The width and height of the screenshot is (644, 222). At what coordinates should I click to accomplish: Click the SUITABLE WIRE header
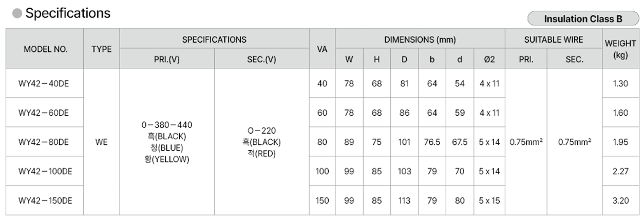coord(554,40)
